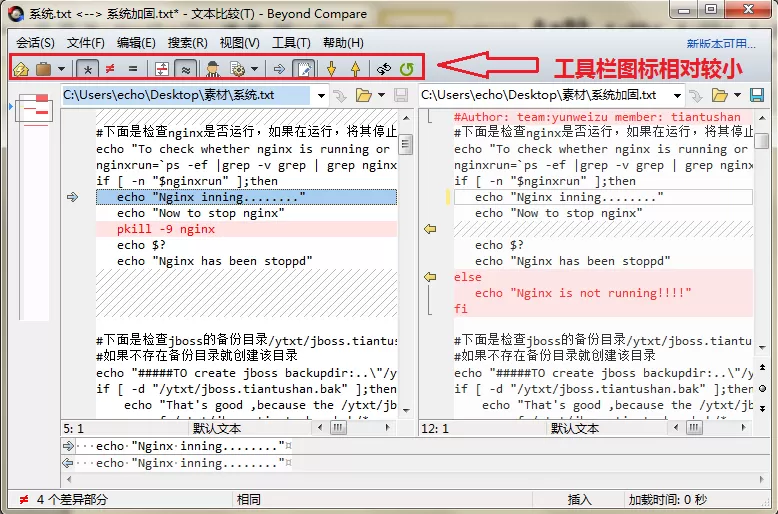Expand the file format dropdown arrow
This screenshot has width=778, height=514.
click(254, 69)
